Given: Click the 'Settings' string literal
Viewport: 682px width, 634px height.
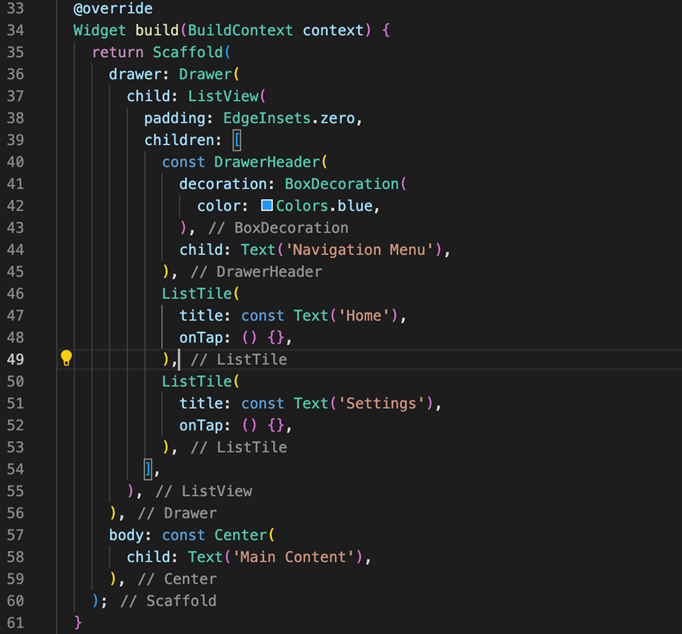Looking at the screenshot, I should [381, 404].
